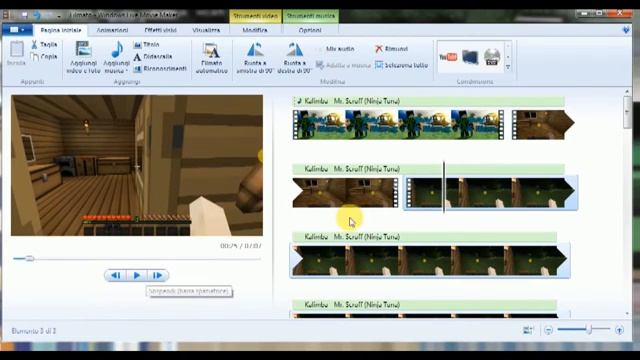The image size is (640, 360).
Task: Step to the previous frame
Action: [116, 276]
